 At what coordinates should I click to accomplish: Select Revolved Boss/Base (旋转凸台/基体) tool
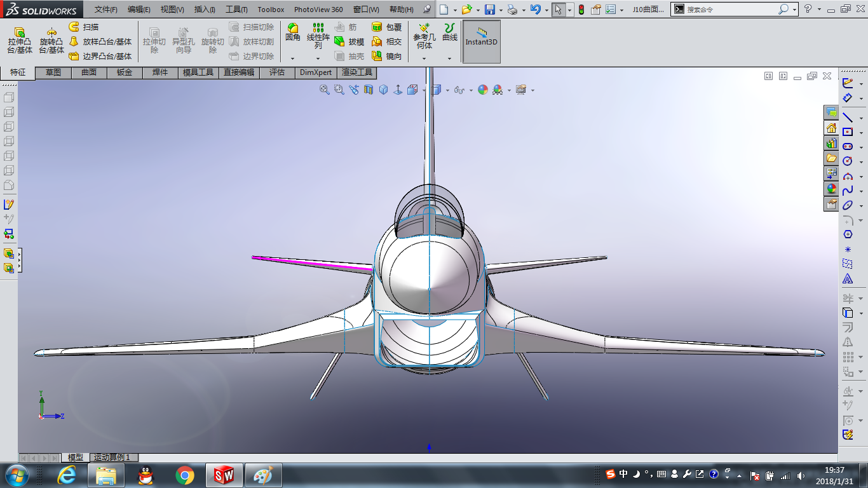coord(51,40)
